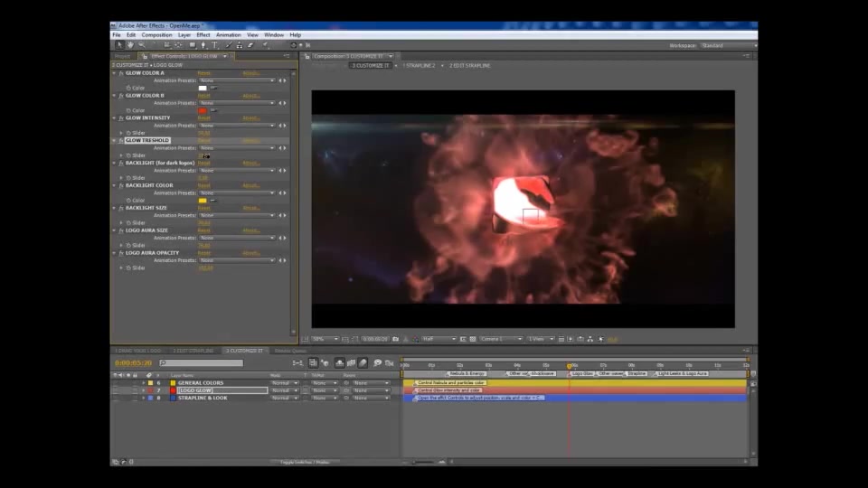Screen dimensions: 868x488
Task: Click Reset link for Backlight Size
Action: [203, 208]
